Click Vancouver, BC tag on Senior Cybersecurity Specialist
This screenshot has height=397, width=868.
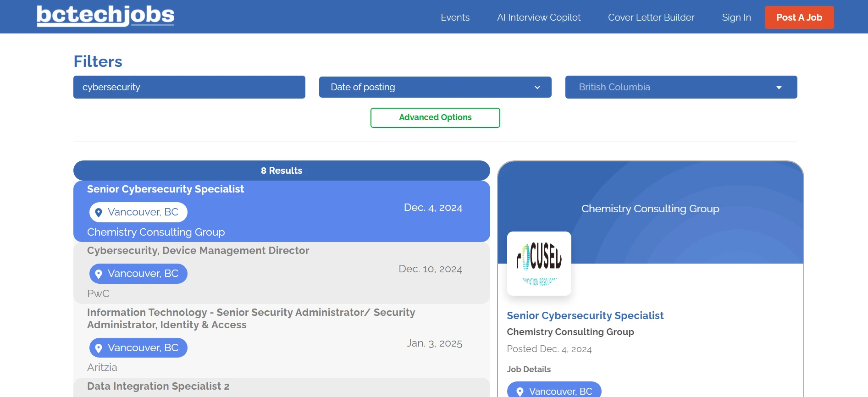coord(138,212)
